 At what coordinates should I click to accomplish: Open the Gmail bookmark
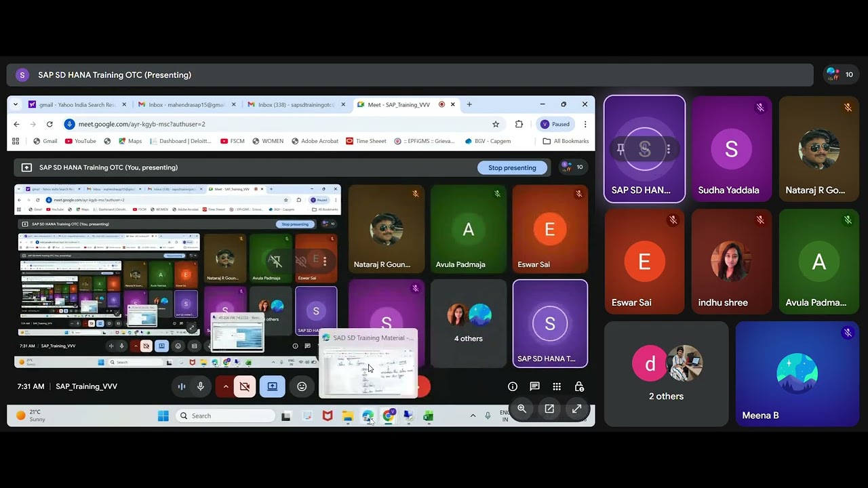pyautogui.click(x=45, y=141)
